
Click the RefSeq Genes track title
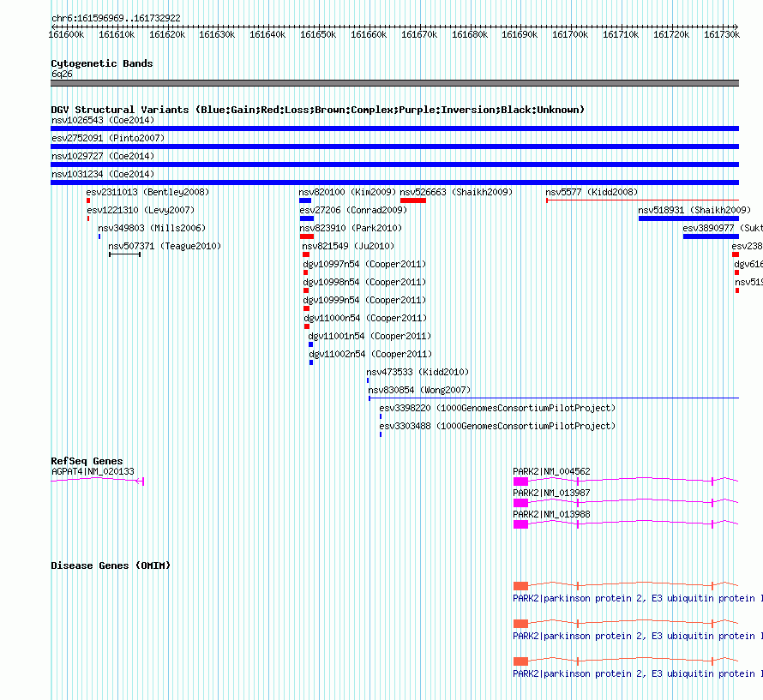pos(87,461)
